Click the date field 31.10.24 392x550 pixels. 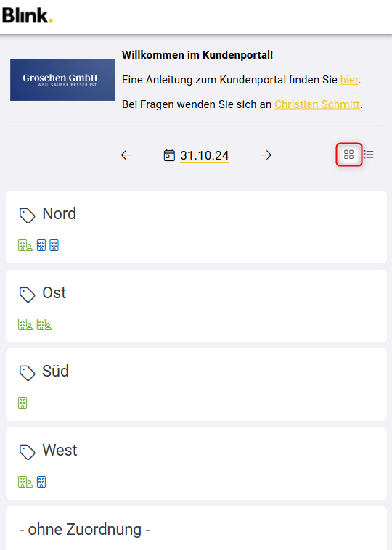pos(205,155)
